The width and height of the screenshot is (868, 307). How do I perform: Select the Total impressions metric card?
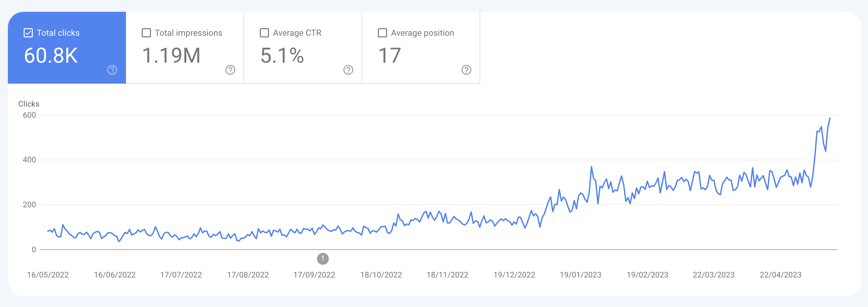pos(185,47)
